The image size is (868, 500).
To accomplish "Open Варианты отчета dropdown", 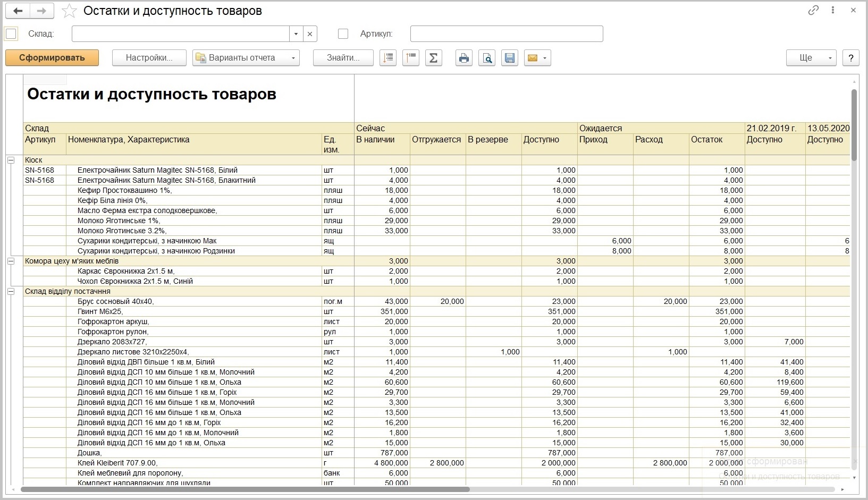I will (246, 58).
